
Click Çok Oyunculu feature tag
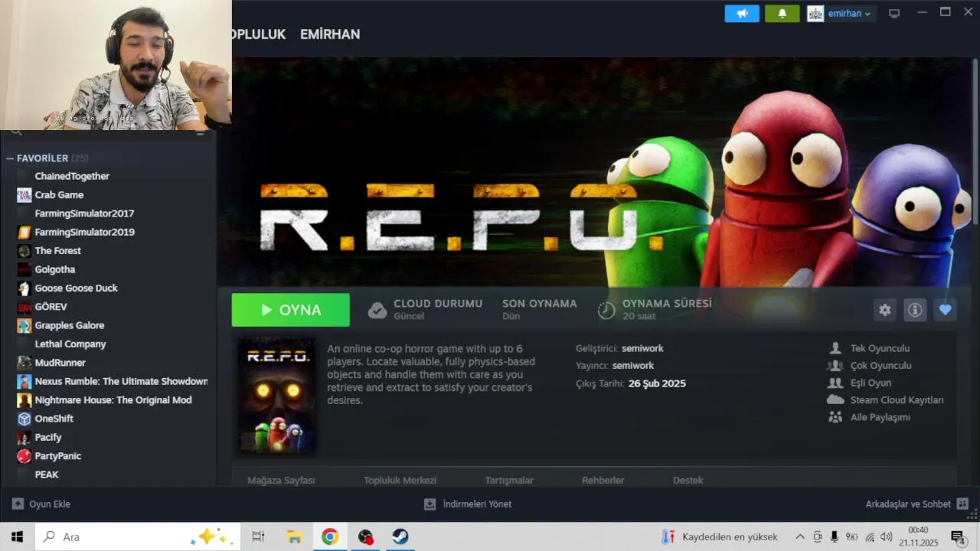tap(880, 365)
